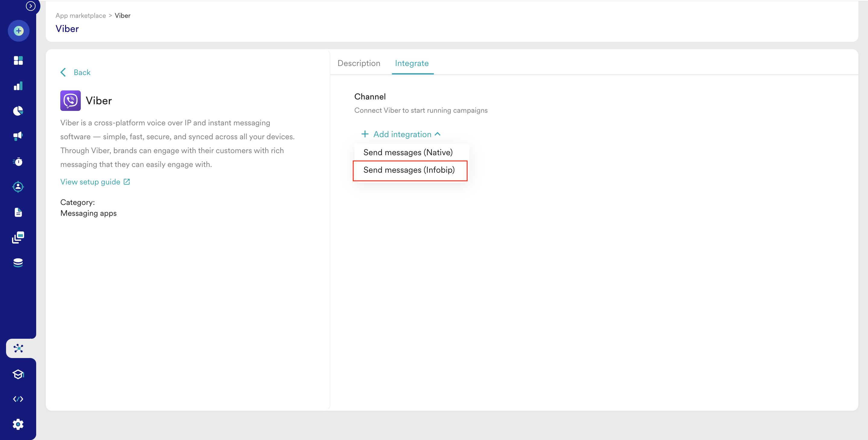This screenshot has width=868, height=440.
Task: Open the app marketplace network icon
Action: pyautogui.click(x=18, y=348)
